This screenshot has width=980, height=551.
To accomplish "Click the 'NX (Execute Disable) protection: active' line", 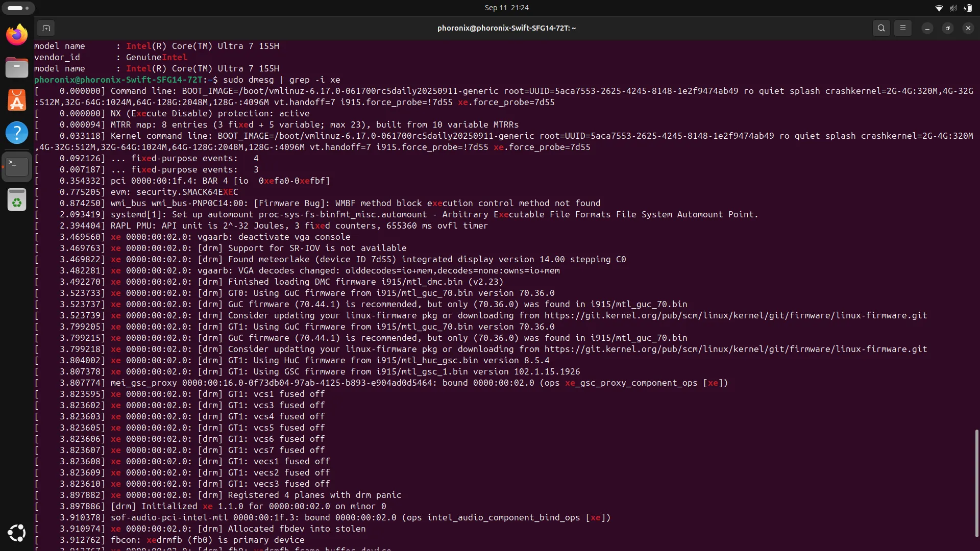I will pyautogui.click(x=172, y=113).
